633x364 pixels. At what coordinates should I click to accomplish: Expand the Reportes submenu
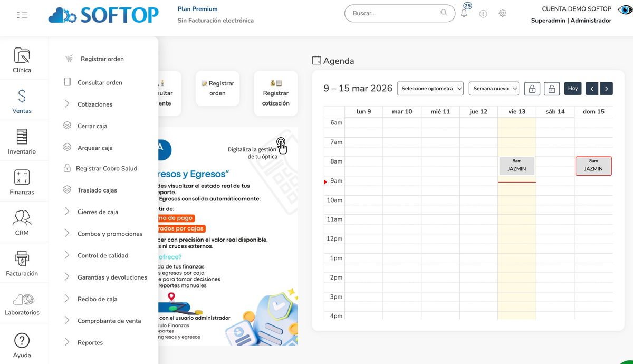[90, 342]
